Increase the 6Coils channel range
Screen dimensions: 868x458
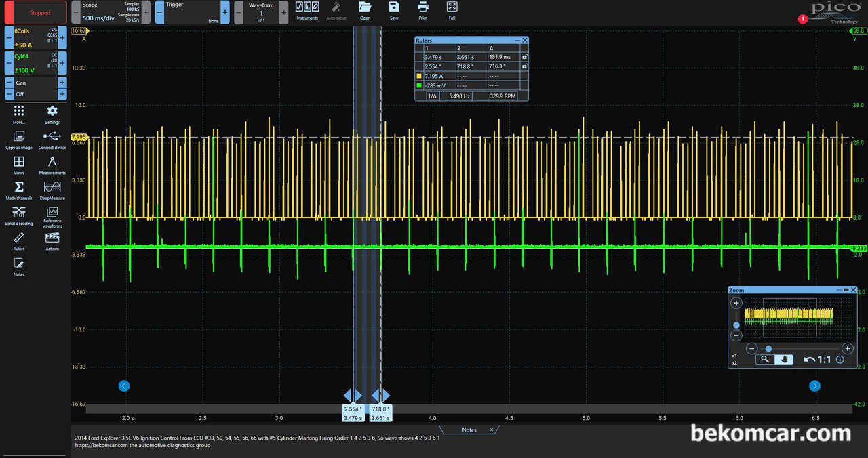62,38
